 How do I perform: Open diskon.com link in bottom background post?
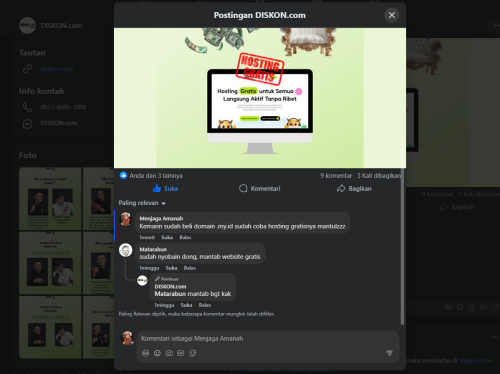coord(475,360)
